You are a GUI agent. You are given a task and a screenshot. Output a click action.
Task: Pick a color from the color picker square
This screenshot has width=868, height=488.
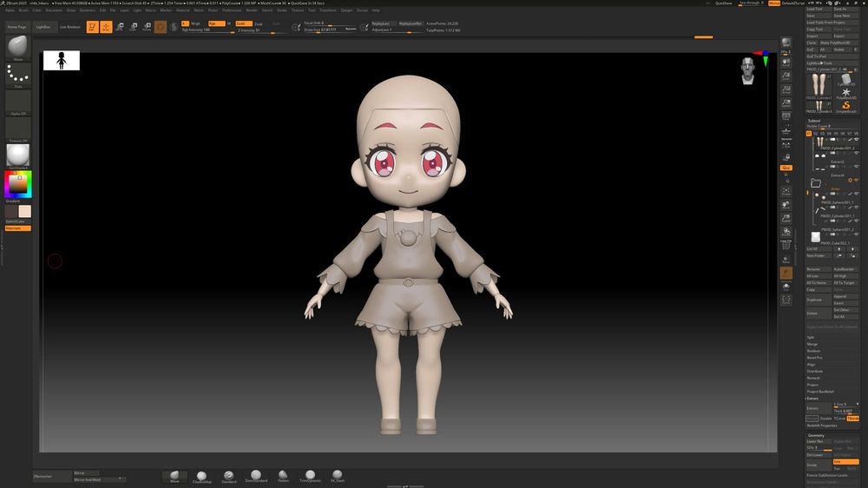pos(16,183)
